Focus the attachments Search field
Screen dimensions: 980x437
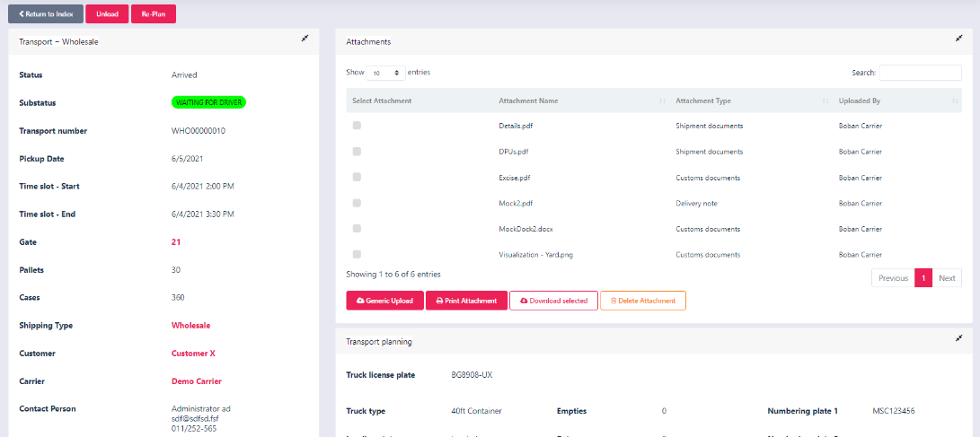point(920,73)
